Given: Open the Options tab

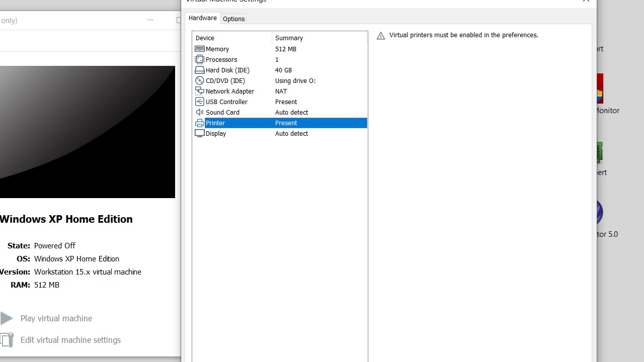Looking at the screenshot, I should coord(233,19).
